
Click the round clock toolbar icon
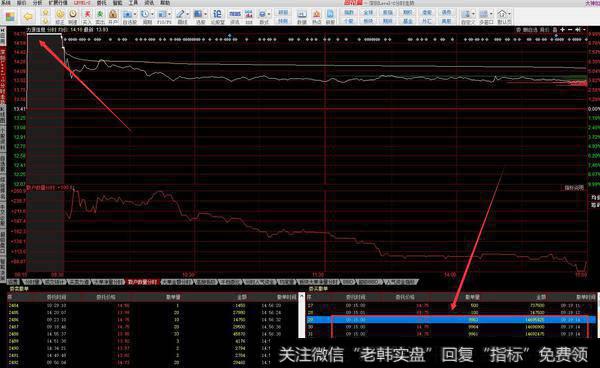point(73,14)
